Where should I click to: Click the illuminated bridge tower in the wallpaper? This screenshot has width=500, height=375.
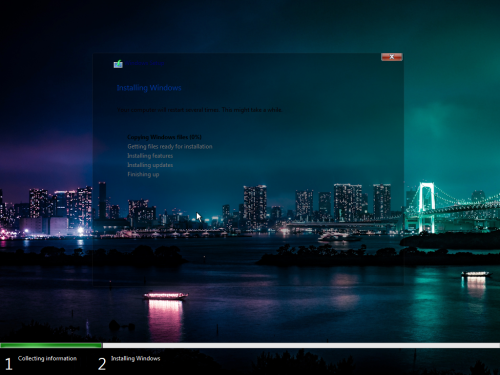click(x=426, y=207)
